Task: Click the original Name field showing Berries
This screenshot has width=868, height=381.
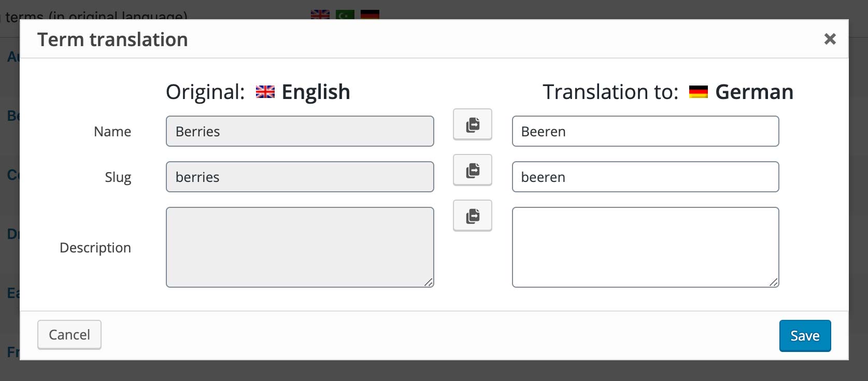Action: pos(300,131)
